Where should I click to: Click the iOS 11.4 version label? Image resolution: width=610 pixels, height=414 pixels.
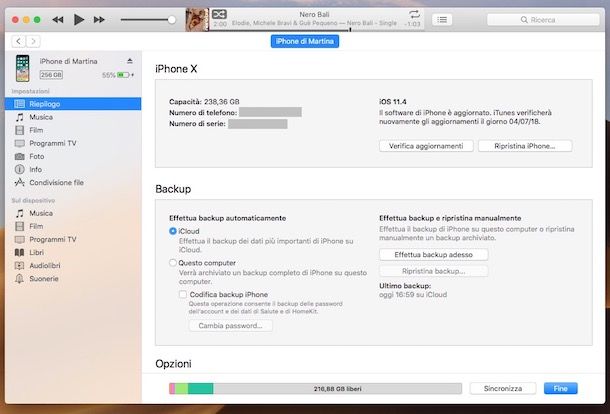[x=393, y=102]
